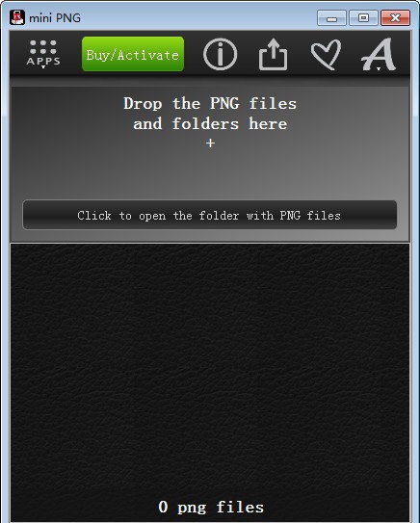This screenshot has width=420, height=523.
Task: Click to open the folder with PNG files
Action: tap(209, 215)
